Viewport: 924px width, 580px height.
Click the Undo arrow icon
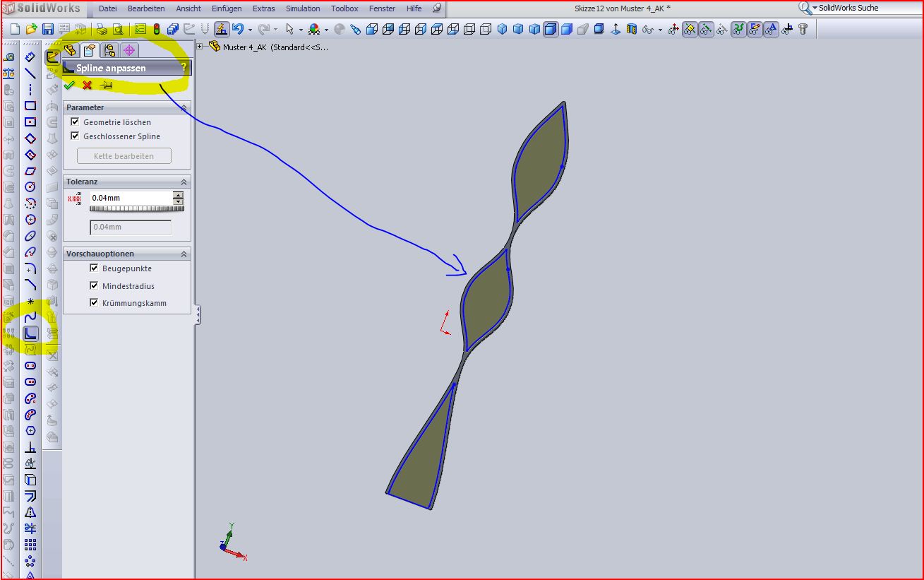(x=238, y=29)
